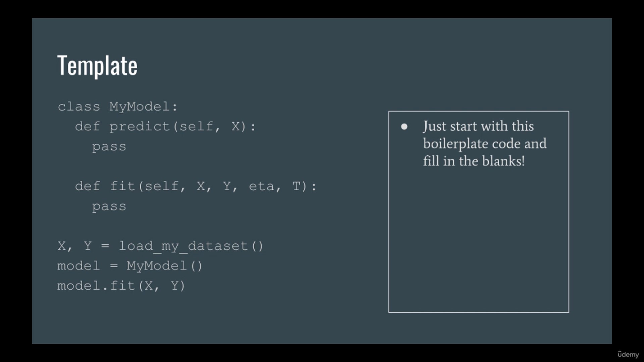Click the eta parameter in fit signature

tap(261, 186)
